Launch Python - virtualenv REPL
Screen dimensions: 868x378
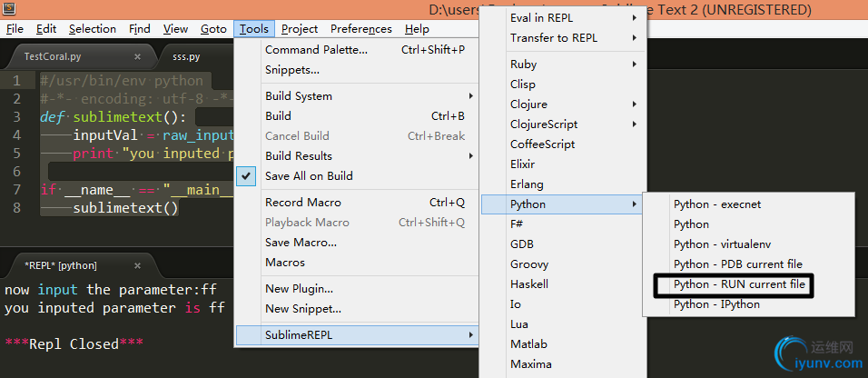tap(722, 244)
